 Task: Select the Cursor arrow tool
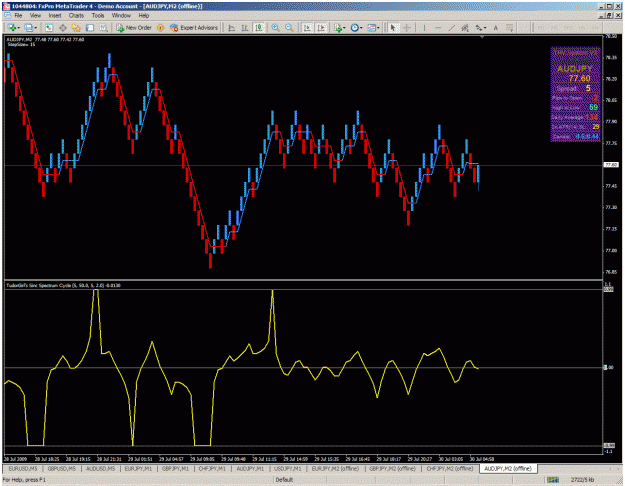click(393, 28)
